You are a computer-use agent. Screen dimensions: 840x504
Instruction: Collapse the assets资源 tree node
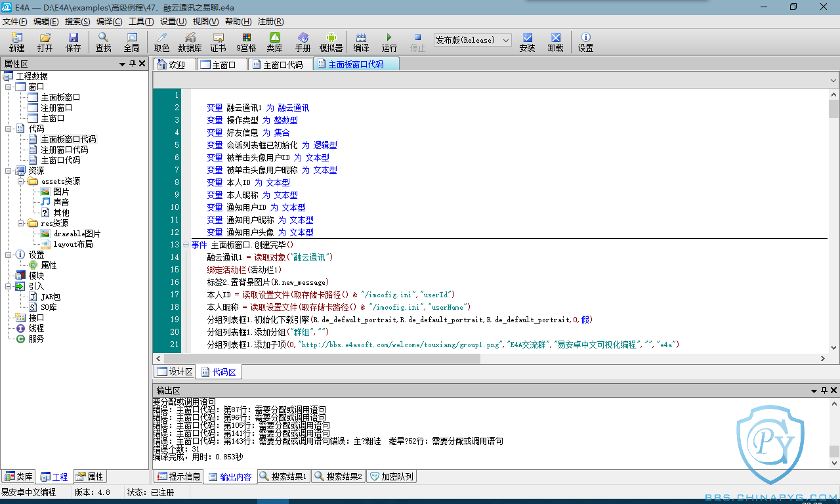point(21,181)
